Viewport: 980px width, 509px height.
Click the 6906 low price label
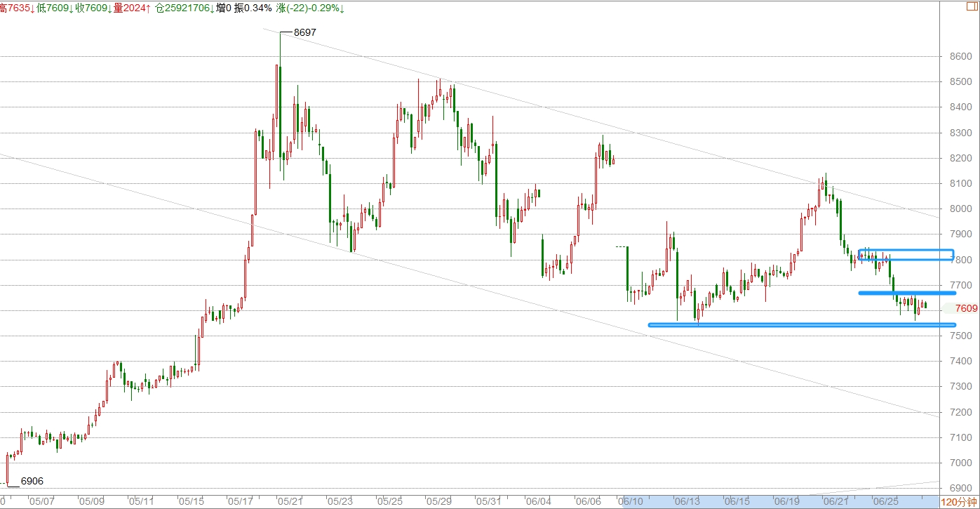[32, 482]
